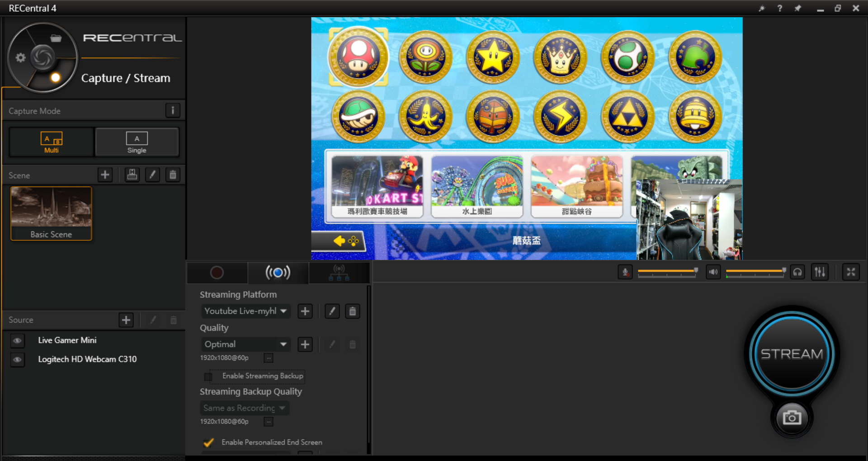The width and height of the screenshot is (868, 461).
Task: Click the settings panel scrollbar
Action: (x=369, y=364)
